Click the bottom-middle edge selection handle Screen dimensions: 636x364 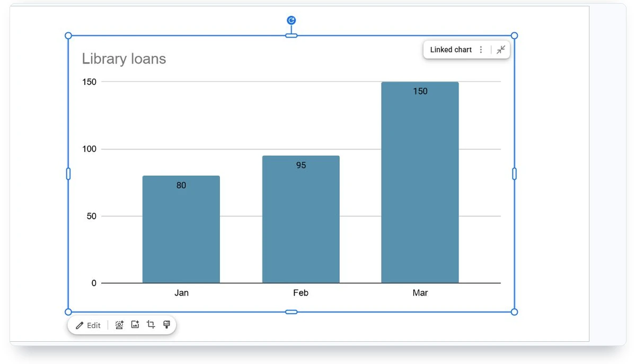point(291,312)
